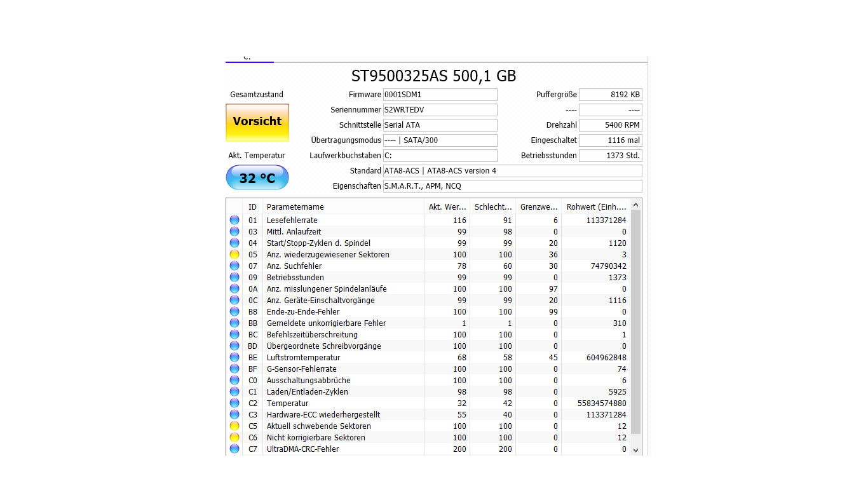Click the Schlechtester column header
Image resolution: width=868 pixels, height=488 pixels.
tap(493, 207)
